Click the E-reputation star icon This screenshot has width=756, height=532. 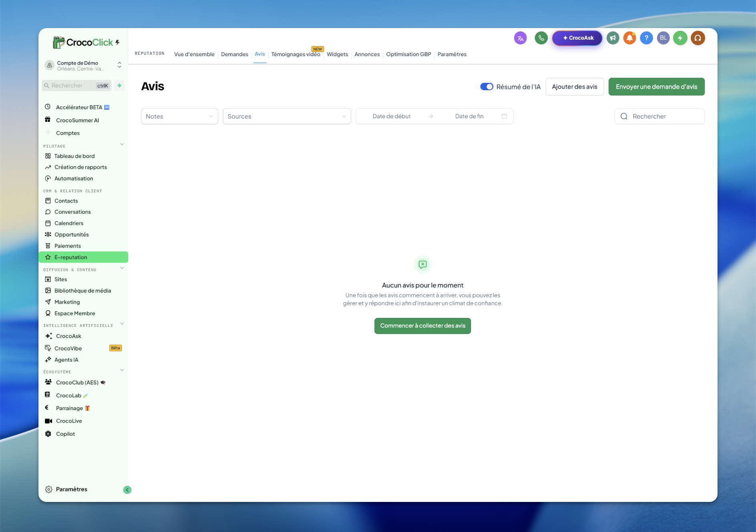(x=48, y=257)
